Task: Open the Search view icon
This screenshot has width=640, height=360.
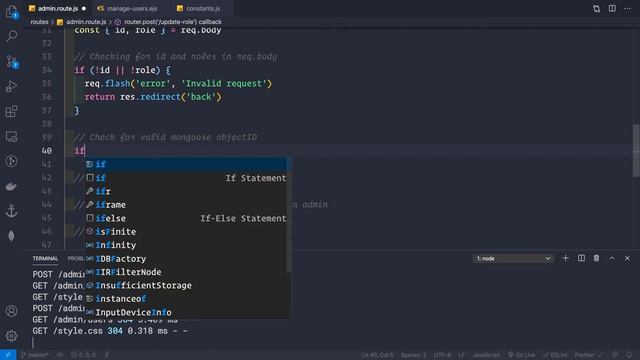Action: pyautogui.click(x=11, y=36)
